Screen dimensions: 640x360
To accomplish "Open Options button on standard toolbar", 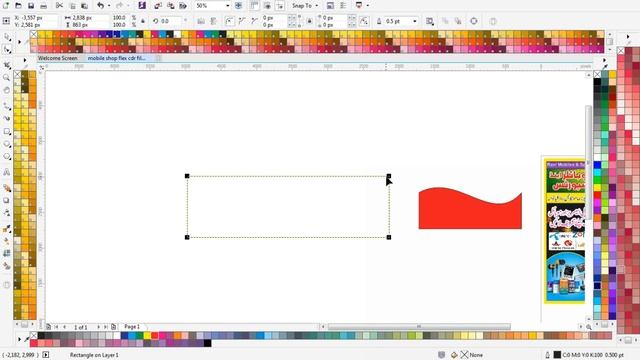I will coord(342,6).
